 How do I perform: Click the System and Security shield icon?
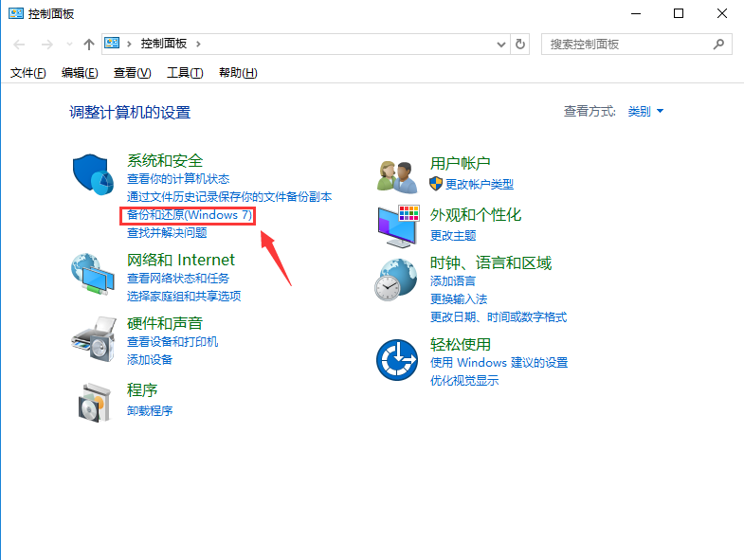93,172
